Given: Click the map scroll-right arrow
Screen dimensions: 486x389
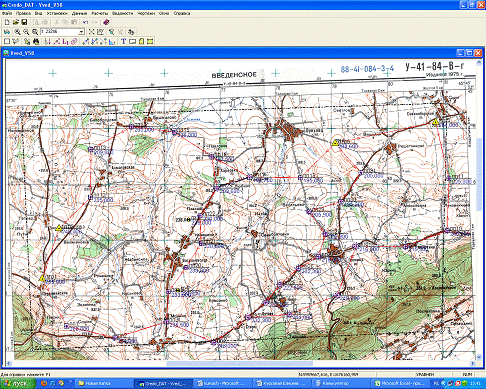Looking at the screenshot, I should (x=472, y=363).
